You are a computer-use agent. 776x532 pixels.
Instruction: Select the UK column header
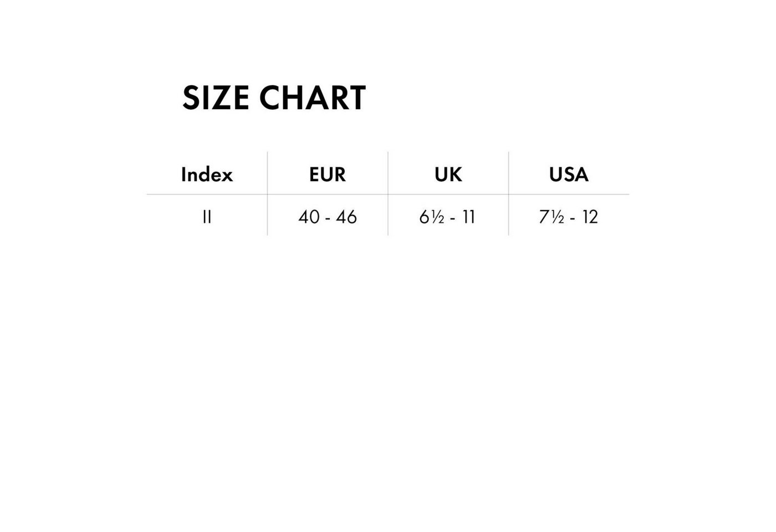point(448,175)
